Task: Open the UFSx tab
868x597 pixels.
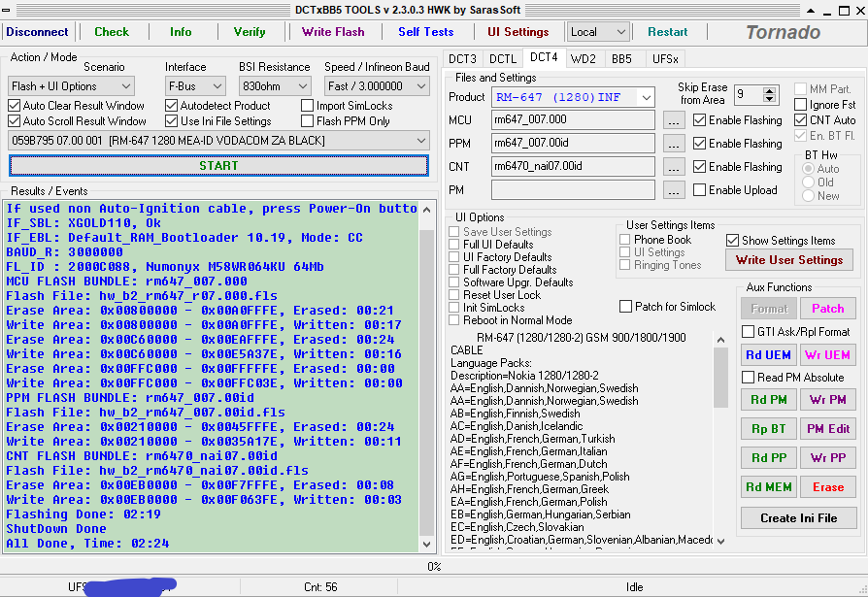Action: [x=665, y=58]
